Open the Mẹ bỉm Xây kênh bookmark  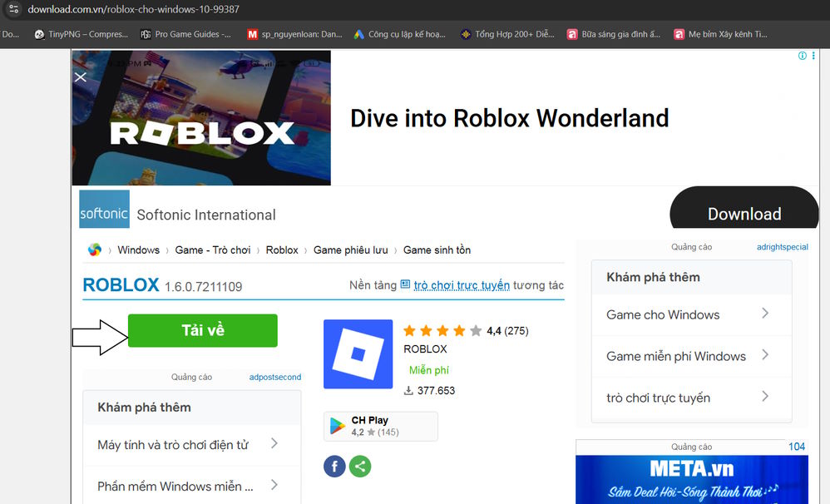point(721,34)
